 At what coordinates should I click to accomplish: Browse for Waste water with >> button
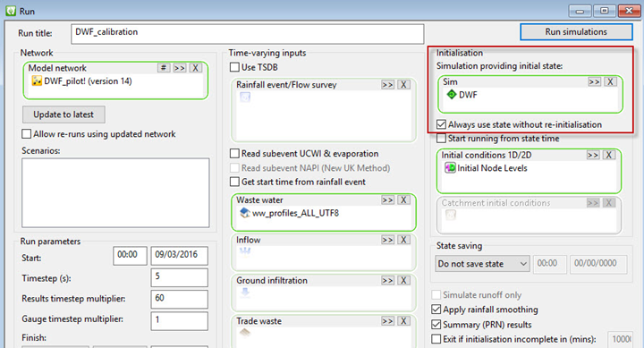(387, 200)
